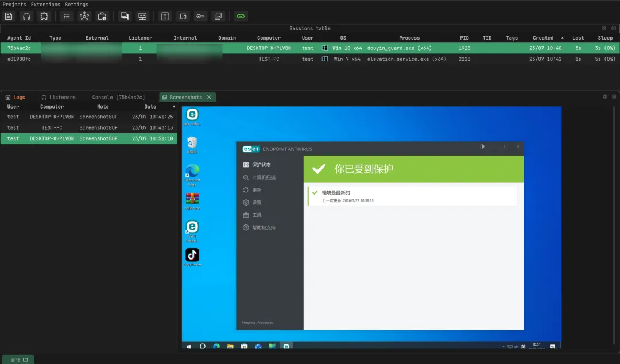
Task: Sort sessions by Computer header
Action: click(269, 38)
